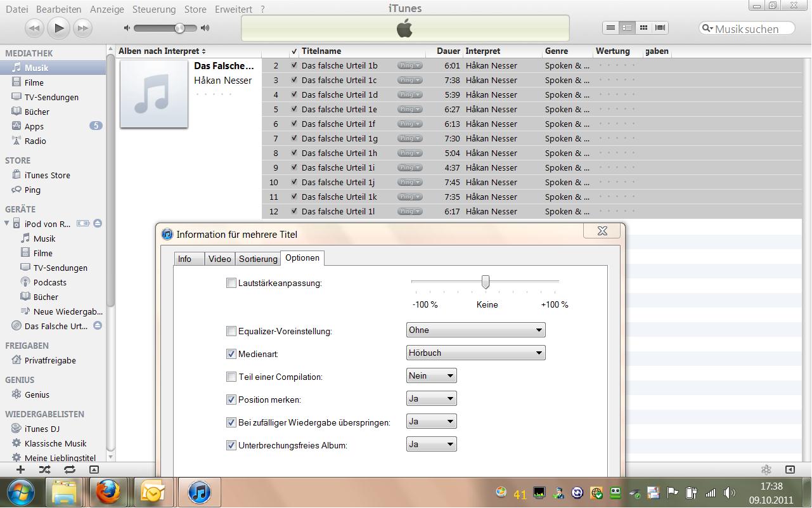812x508 pixels.
Task: Open the Ping dropdown for track 1c
Action: [x=410, y=80]
